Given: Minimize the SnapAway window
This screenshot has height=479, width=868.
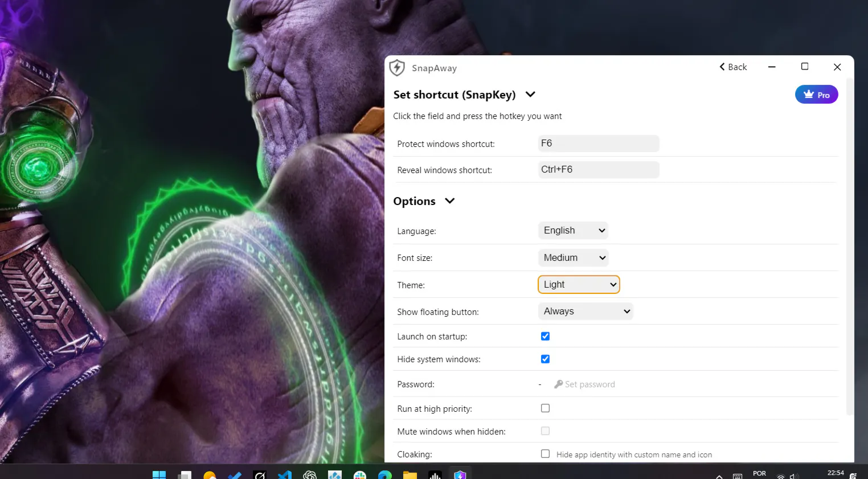Looking at the screenshot, I should (x=772, y=67).
